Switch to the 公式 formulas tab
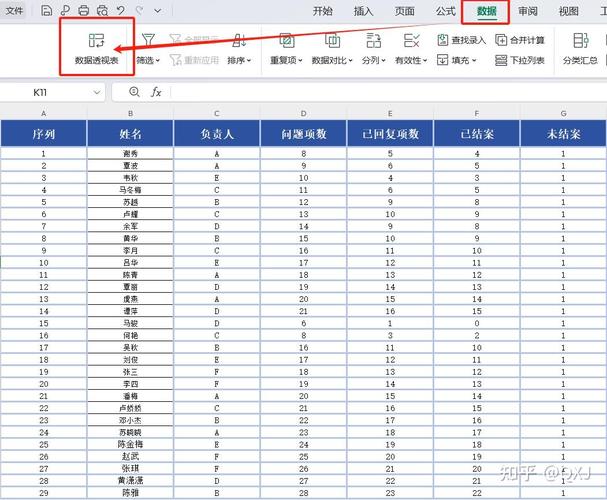Image resolution: width=607 pixels, height=500 pixels. click(446, 11)
